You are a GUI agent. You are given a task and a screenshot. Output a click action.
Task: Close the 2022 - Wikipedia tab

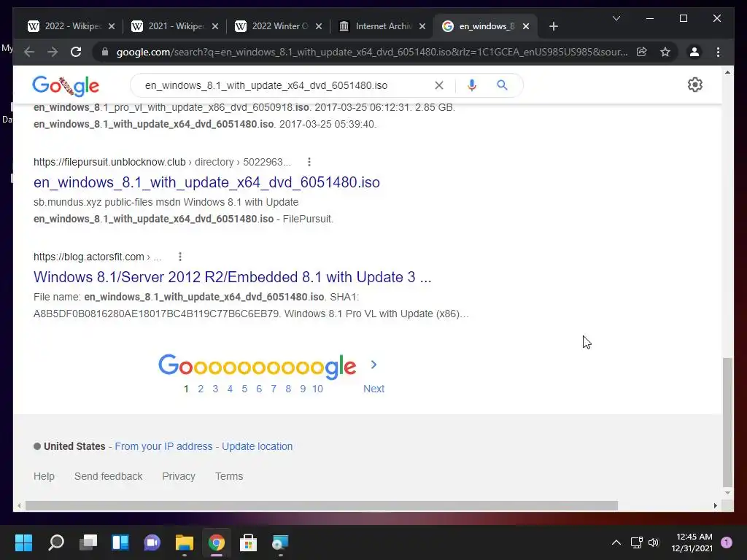pos(112,26)
